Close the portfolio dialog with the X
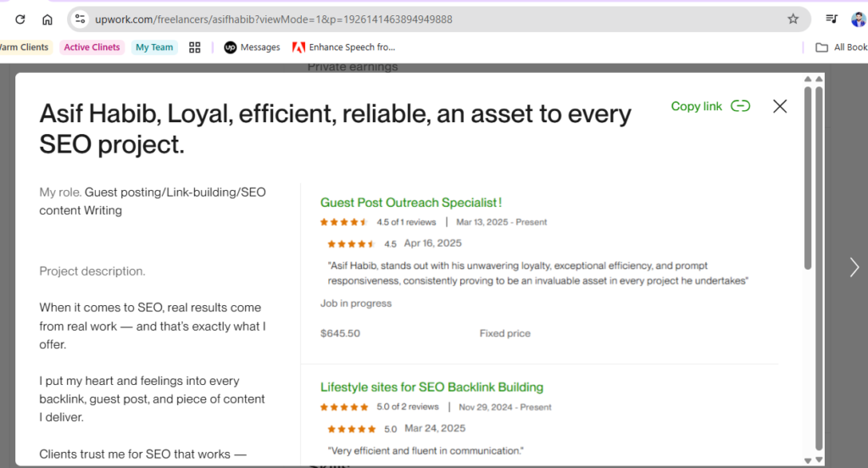The width and height of the screenshot is (868, 468). point(780,106)
